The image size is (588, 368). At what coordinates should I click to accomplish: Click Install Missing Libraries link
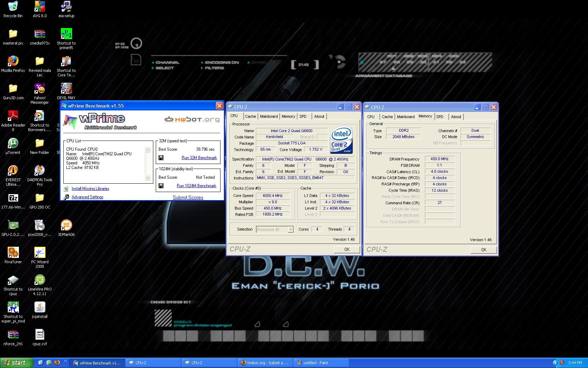(x=90, y=189)
